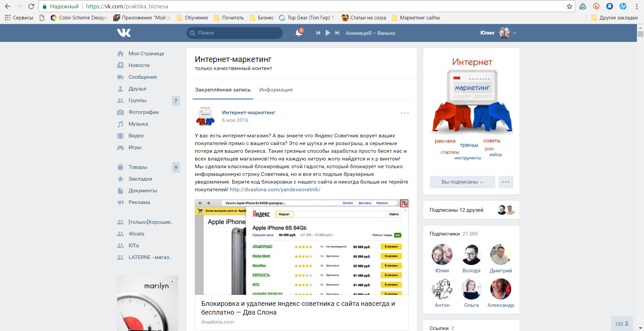Open the VK logo home link

coord(124,33)
